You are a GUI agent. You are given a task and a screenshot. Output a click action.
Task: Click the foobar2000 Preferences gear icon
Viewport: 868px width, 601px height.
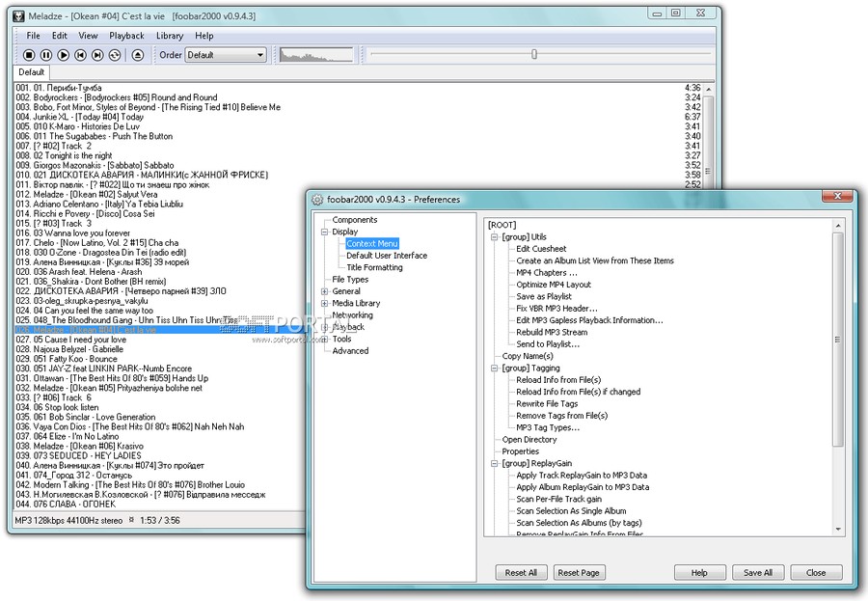click(317, 200)
